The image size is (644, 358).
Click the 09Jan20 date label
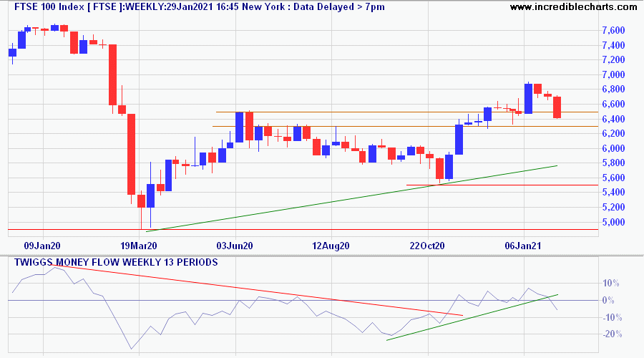pyautogui.click(x=42, y=246)
